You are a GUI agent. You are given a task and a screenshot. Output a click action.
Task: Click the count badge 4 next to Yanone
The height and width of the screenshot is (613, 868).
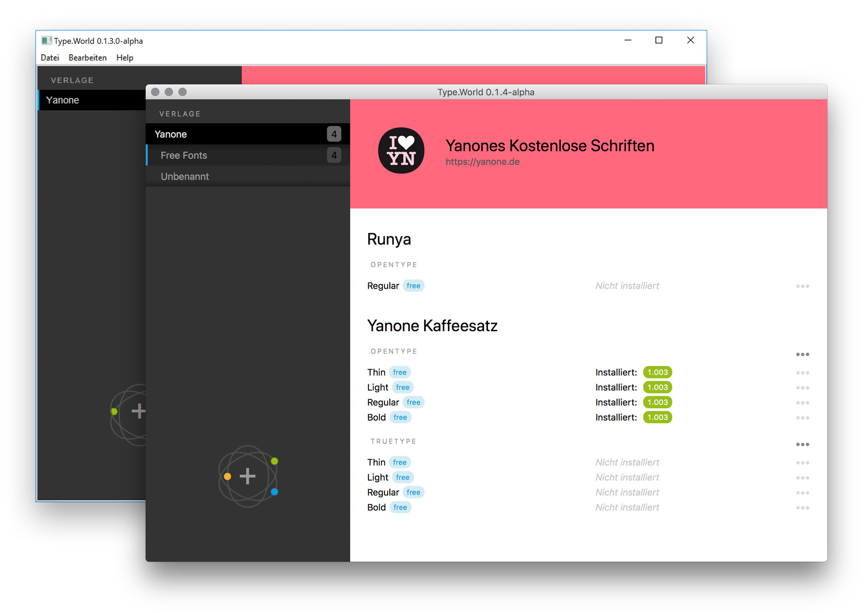tap(334, 134)
